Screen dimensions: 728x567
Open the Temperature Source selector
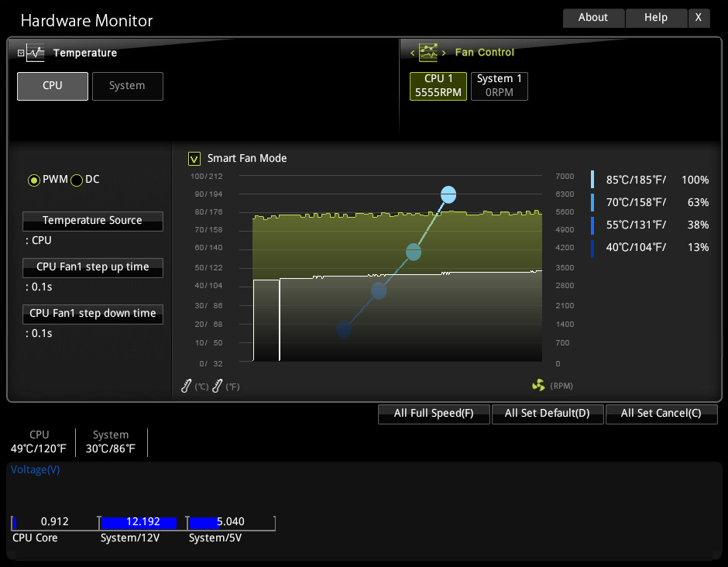point(93,221)
